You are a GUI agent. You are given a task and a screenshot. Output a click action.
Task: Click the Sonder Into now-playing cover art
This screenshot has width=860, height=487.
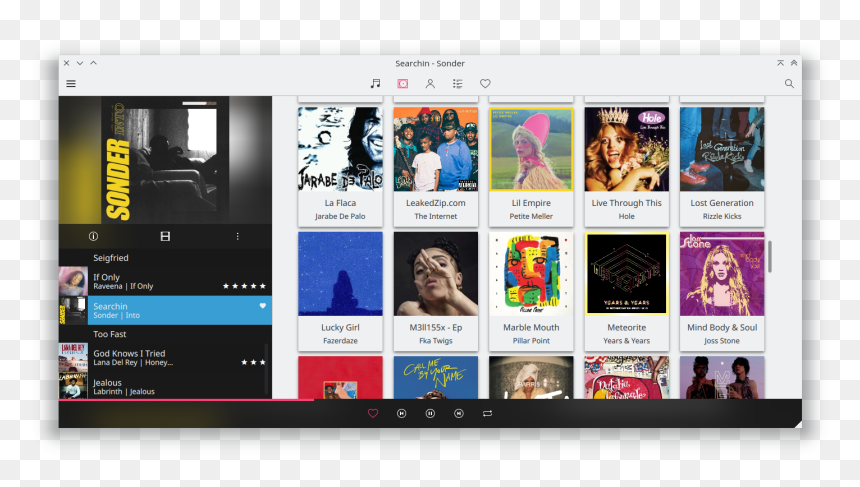(x=165, y=160)
